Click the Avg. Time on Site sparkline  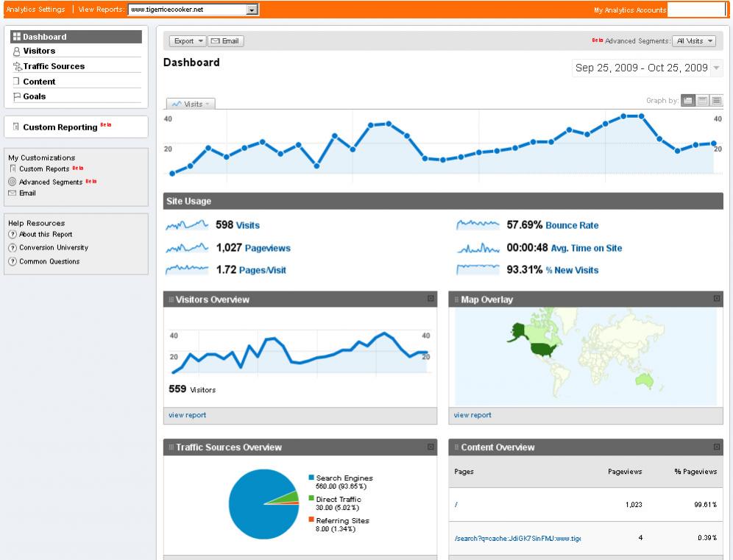pos(478,248)
